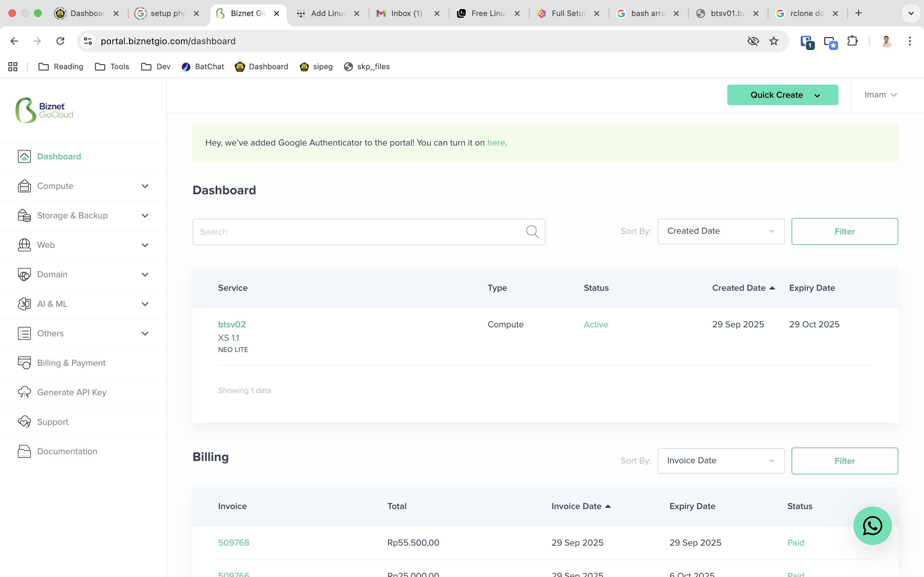Click into the dashboard Search field

[359, 232]
